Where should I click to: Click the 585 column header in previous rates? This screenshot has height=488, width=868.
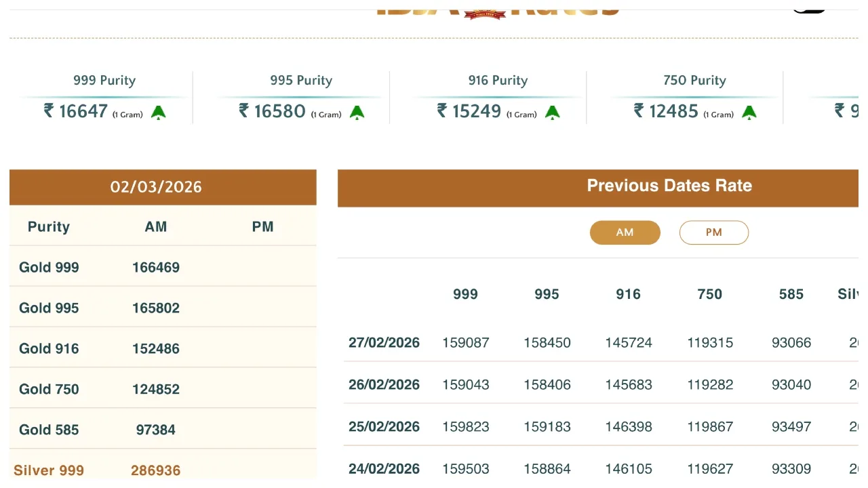click(791, 294)
